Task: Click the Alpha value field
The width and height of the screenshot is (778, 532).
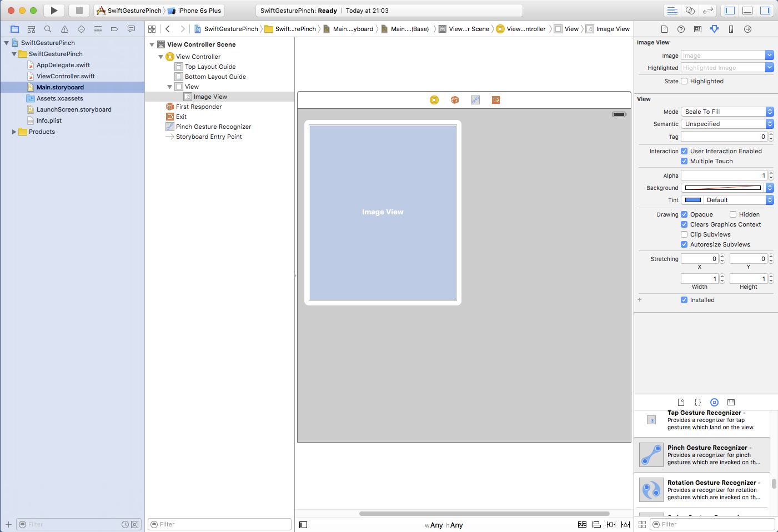Action: tap(724, 175)
